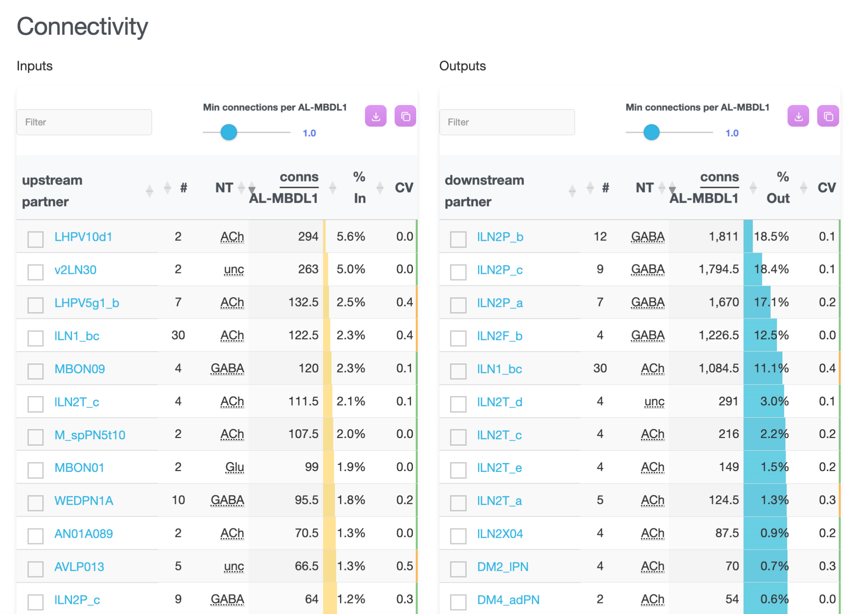This screenshot has width=868, height=614.
Task: Click the Outputs min connections slider handle
Action: coord(651,132)
